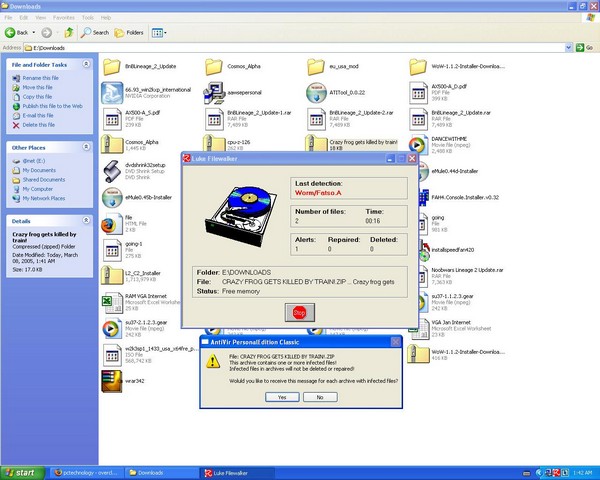This screenshot has height=480, width=600.
Task: Select the cpu-z-126 zipped folder
Action: 214,143
